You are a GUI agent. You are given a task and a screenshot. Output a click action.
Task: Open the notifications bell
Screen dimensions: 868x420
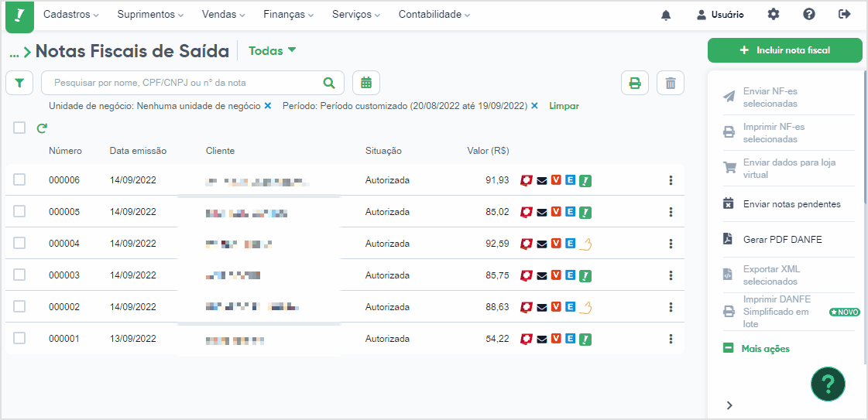[x=666, y=15]
